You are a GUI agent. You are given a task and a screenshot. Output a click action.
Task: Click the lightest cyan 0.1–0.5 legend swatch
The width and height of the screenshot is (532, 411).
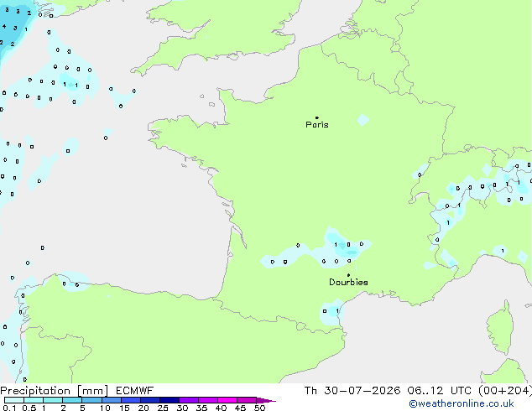pos(14,400)
